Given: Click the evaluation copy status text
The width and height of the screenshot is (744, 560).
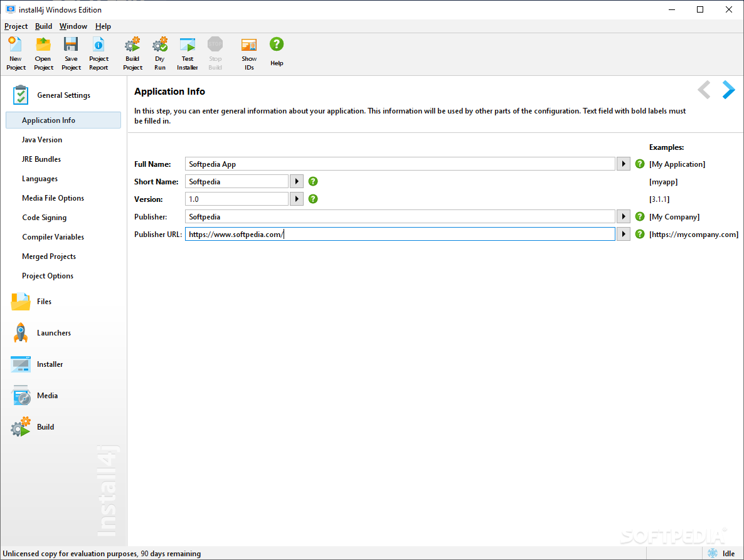Looking at the screenshot, I should point(102,553).
